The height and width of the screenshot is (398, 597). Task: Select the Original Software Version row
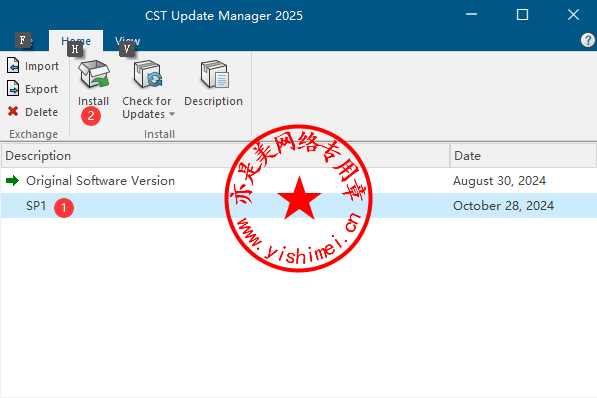pos(298,181)
